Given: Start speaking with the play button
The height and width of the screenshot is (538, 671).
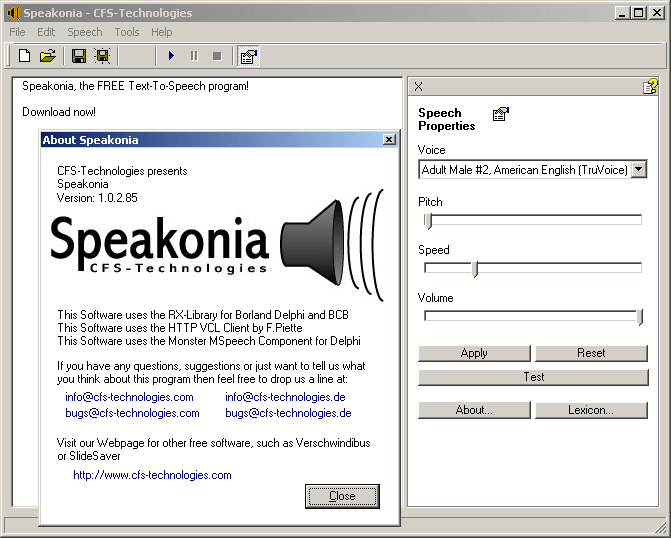Looking at the screenshot, I should coord(172,56).
